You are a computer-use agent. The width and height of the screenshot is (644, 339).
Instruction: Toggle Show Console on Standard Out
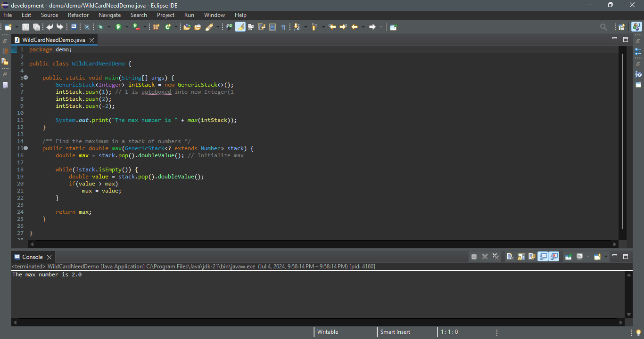pyautogui.click(x=543, y=257)
